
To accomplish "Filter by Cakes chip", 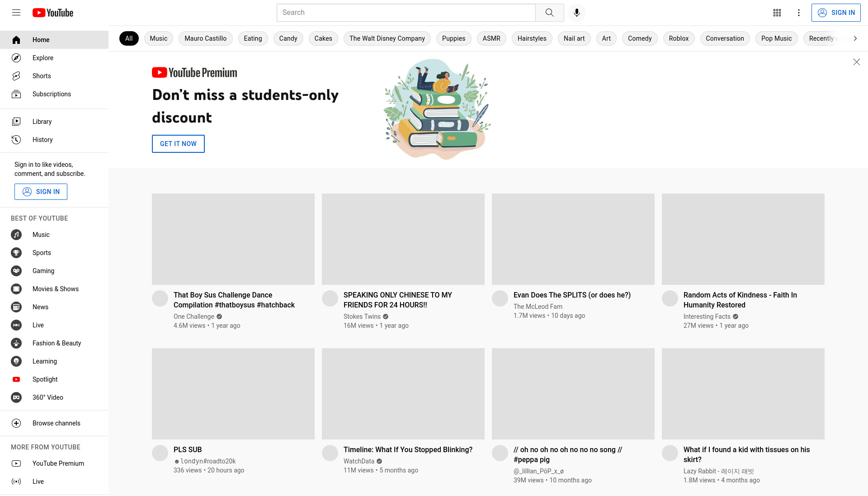I will pos(323,38).
